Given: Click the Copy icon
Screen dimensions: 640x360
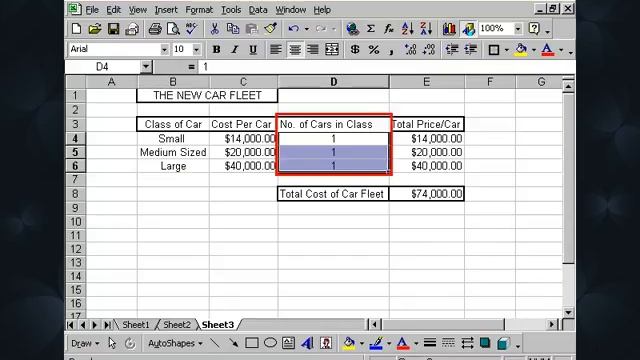Looking at the screenshot, I should (x=233, y=29).
